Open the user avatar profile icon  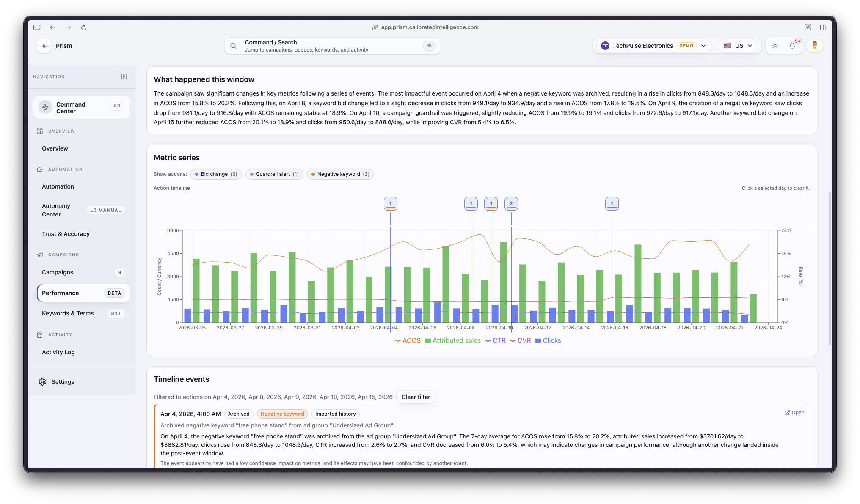814,46
